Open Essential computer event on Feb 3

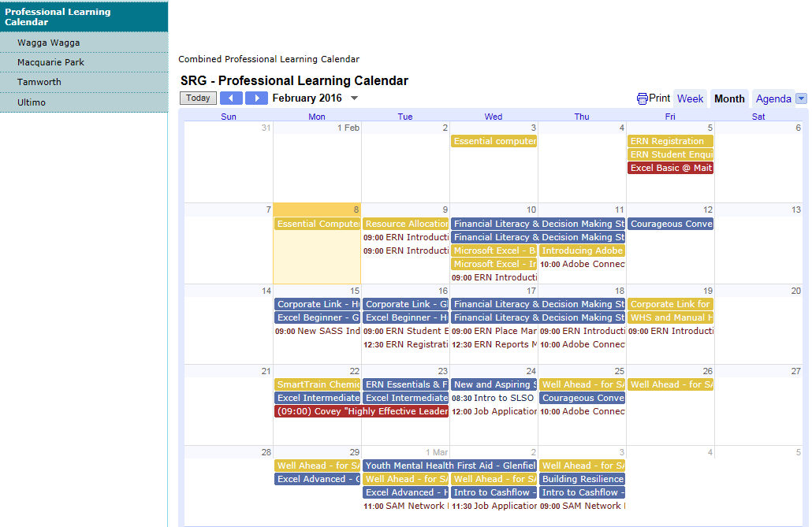click(x=494, y=141)
